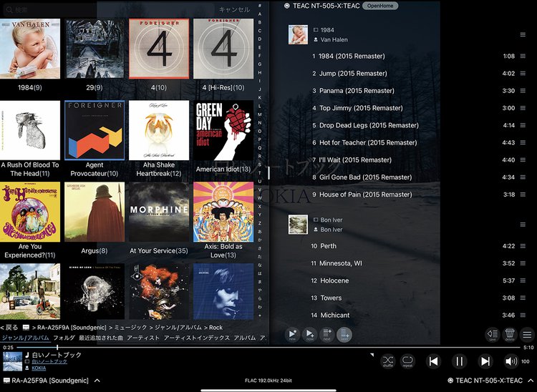The width and height of the screenshot is (537, 392).
Task: Click the small triangle expander on the player bar
Action: coord(372,356)
